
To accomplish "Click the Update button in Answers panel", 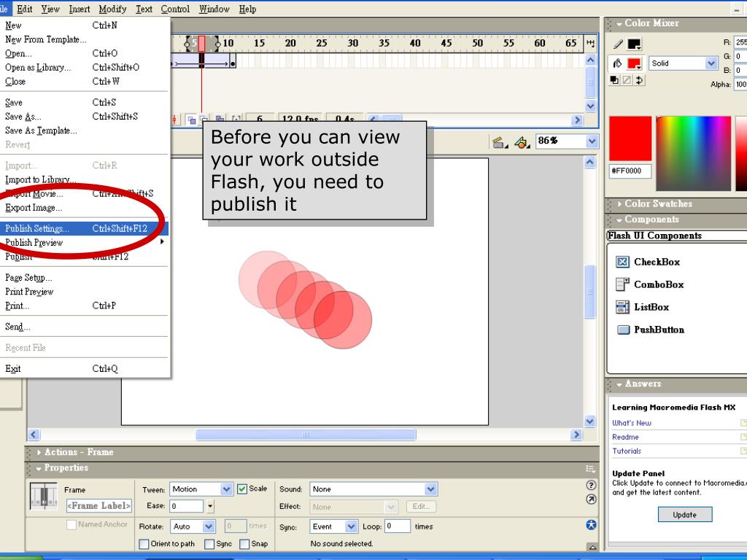I will point(684,515).
